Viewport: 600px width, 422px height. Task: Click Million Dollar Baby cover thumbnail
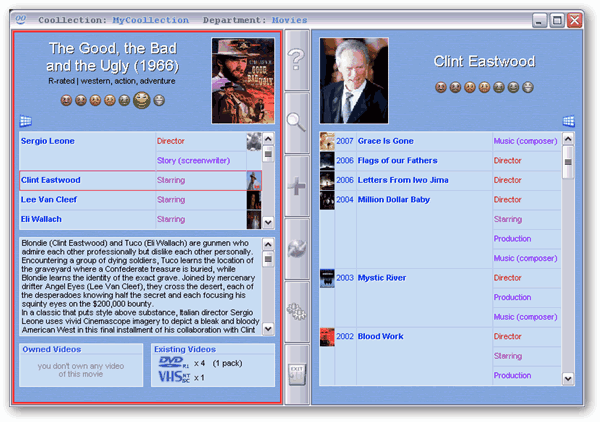pos(327,200)
